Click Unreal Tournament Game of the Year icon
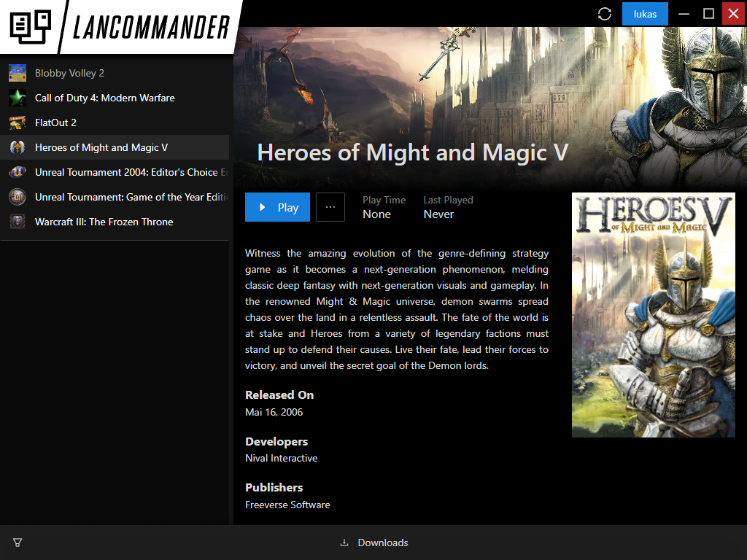The height and width of the screenshot is (560, 747). click(18, 197)
